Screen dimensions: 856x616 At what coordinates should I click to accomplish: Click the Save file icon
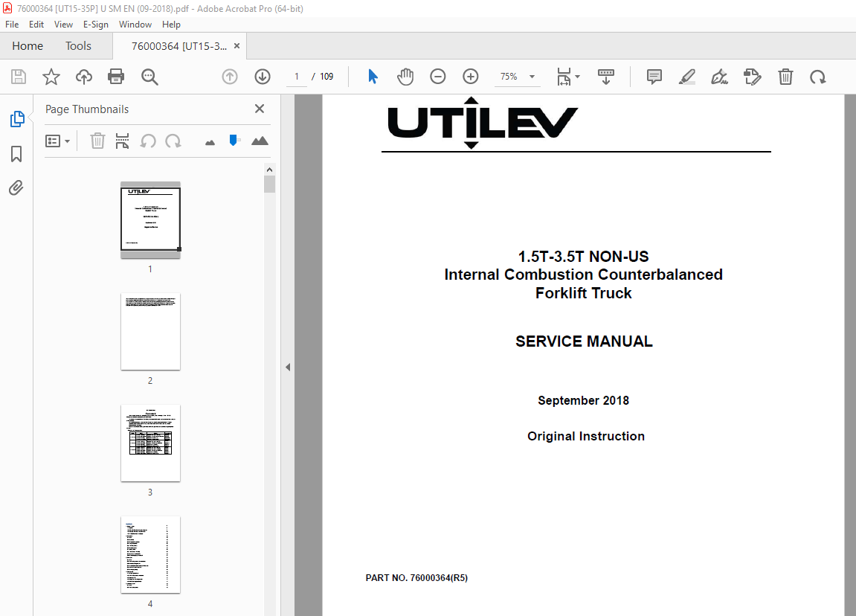point(19,77)
